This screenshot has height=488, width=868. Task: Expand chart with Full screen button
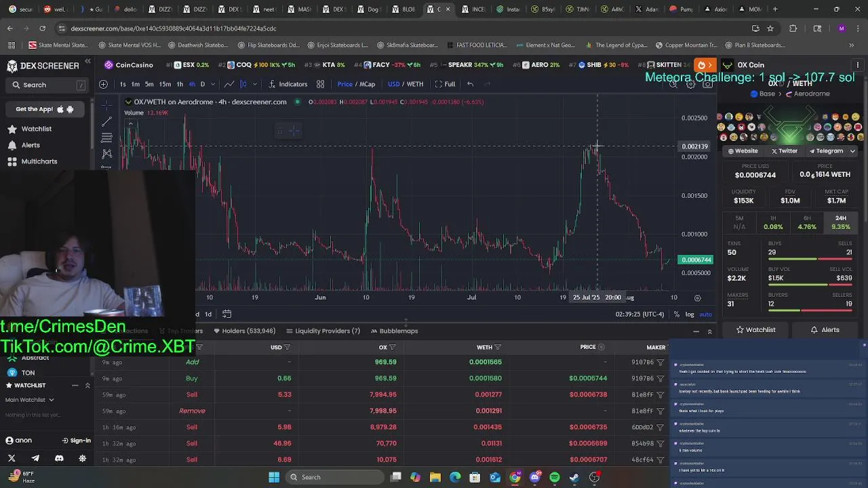[445, 84]
